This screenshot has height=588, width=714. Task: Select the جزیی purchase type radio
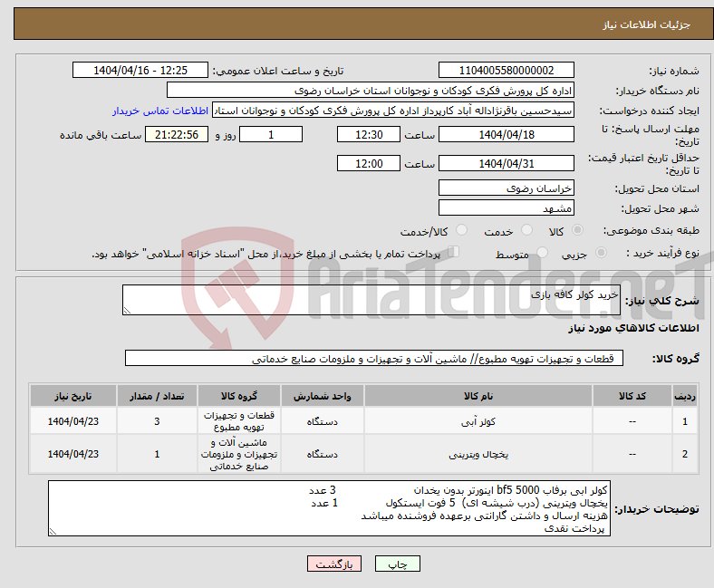[x=601, y=253]
